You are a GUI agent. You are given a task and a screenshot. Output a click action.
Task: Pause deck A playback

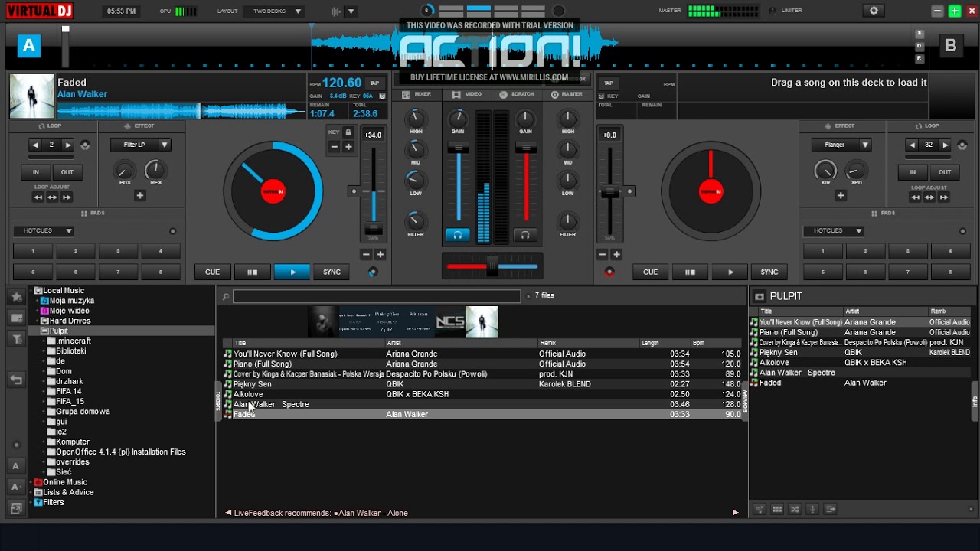point(252,272)
